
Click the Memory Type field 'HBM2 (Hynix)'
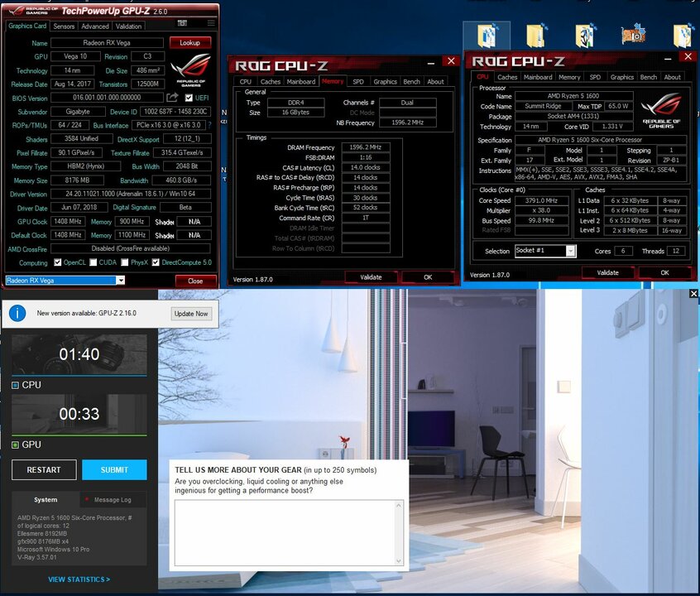[x=85, y=166]
